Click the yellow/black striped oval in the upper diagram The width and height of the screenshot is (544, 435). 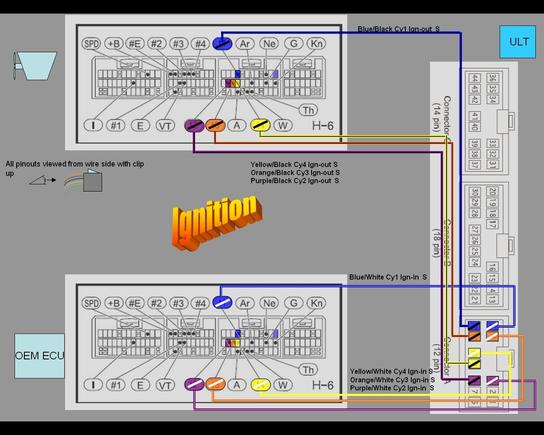click(x=260, y=125)
